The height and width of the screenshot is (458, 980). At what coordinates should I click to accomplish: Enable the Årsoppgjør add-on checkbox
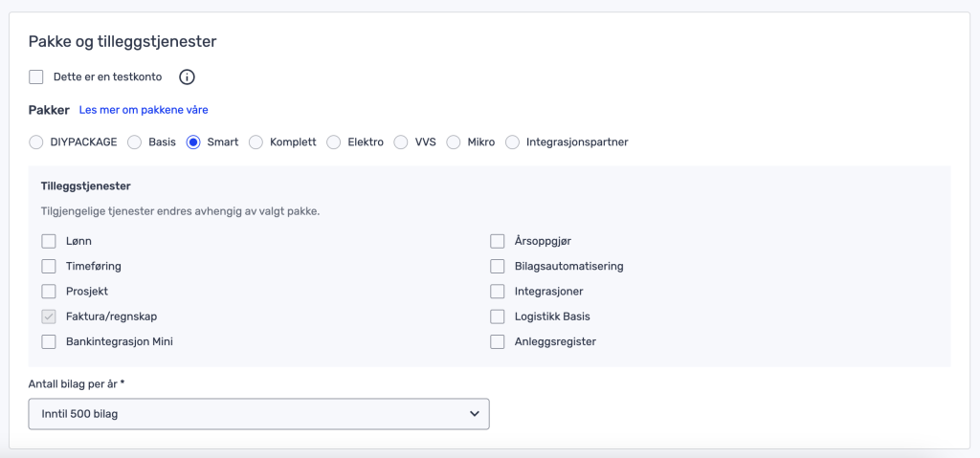pyautogui.click(x=498, y=241)
